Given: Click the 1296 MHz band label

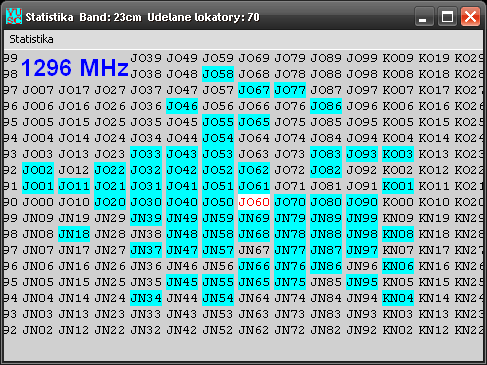Looking at the screenshot, I should (75, 68).
